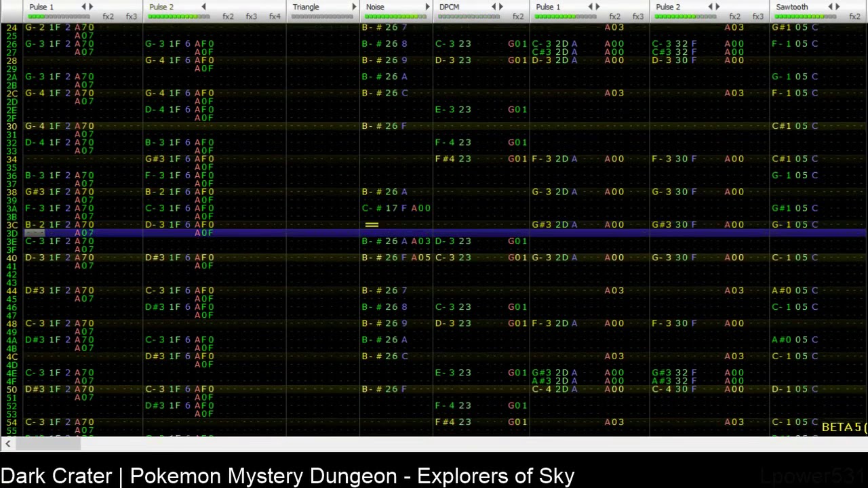Grab the horizontal scrollbar thumb
Viewport: 868px width, 488px height.
pyautogui.click(x=48, y=444)
